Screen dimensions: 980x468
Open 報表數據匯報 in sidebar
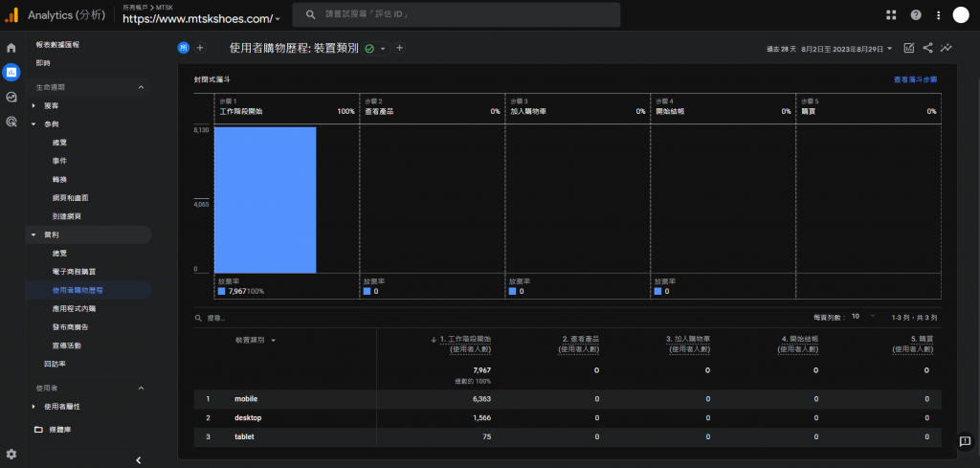click(57, 45)
